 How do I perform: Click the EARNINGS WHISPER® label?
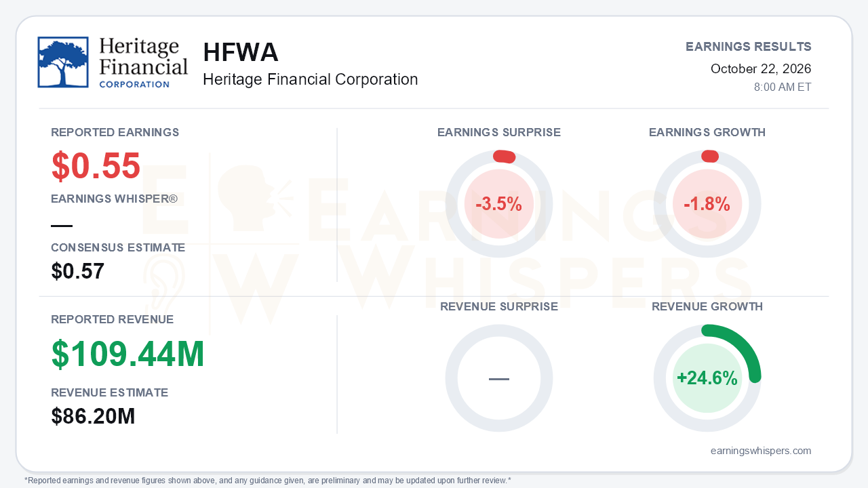pyautogui.click(x=114, y=199)
